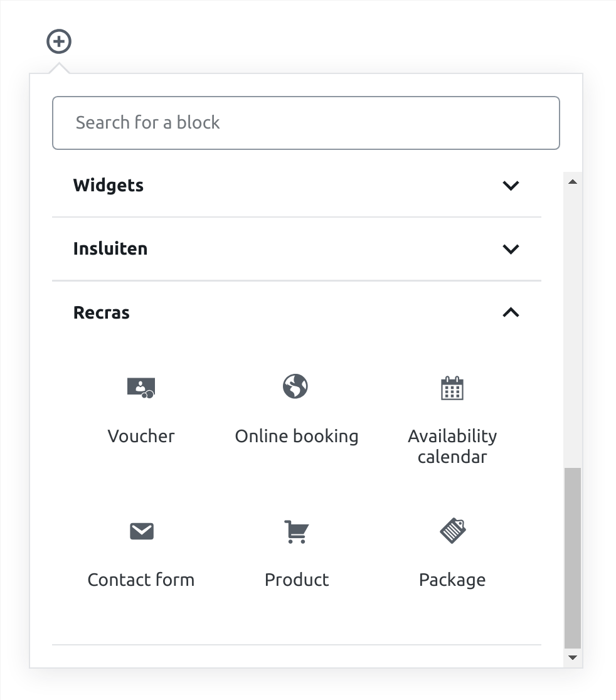This screenshot has width=616, height=700.
Task: Insert the Availability calendar block label
Action: click(x=452, y=447)
